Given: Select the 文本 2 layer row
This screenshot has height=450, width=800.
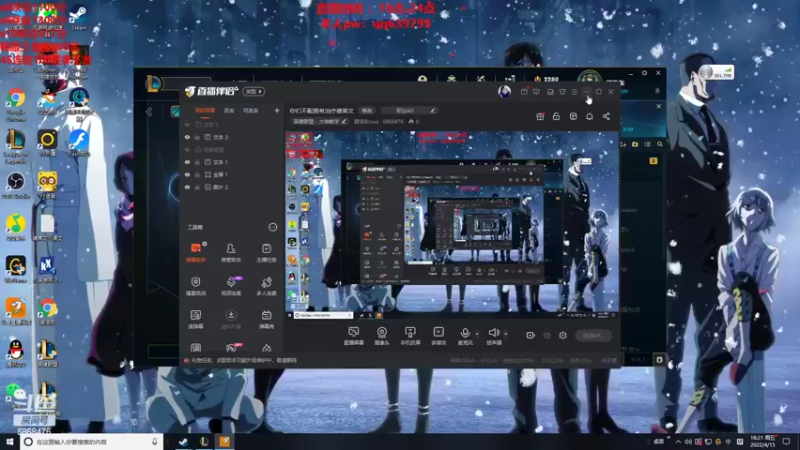Looking at the screenshot, I should pyautogui.click(x=231, y=137).
